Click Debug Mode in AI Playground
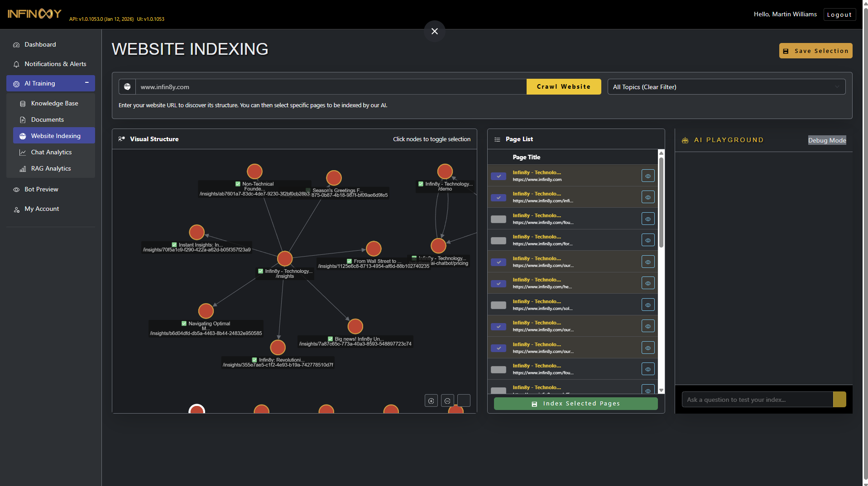Viewport: 868px width, 486px height. tap(827, 140)
